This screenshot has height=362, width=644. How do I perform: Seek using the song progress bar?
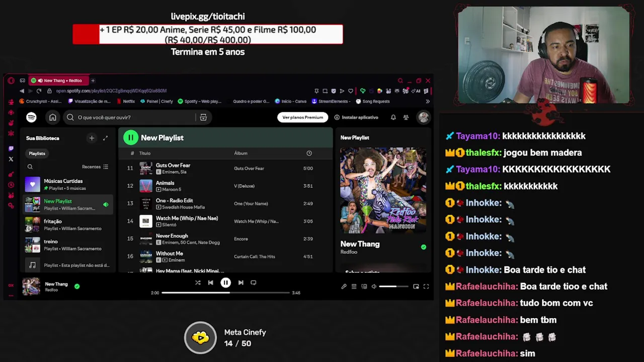click(x=225, y=293)
